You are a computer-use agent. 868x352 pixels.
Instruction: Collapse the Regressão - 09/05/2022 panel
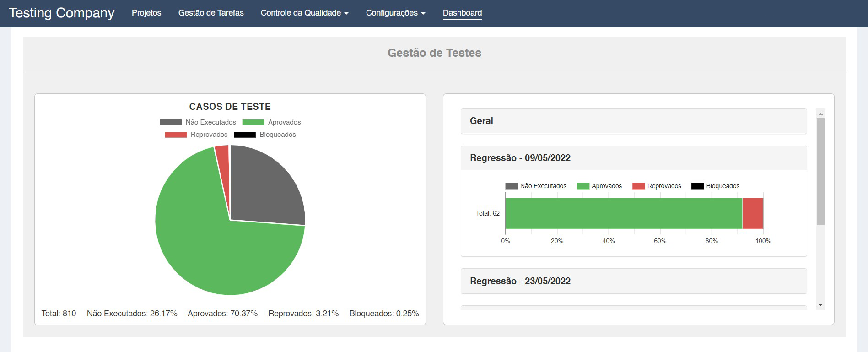[x=520, y=158]
